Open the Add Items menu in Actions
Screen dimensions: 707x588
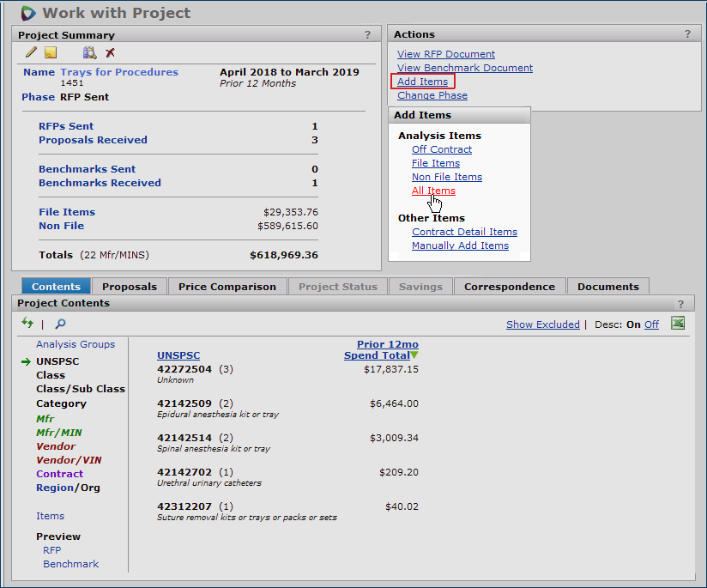tap(422, 82)
